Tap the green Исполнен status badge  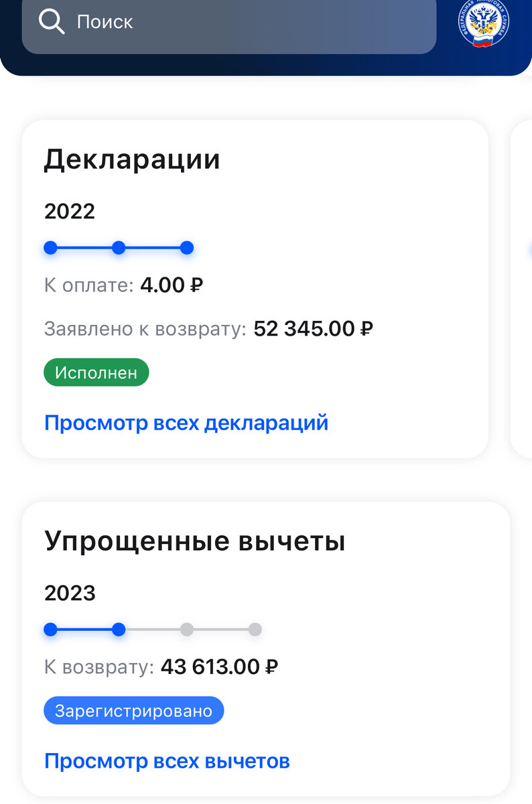[x=96, y=373]
